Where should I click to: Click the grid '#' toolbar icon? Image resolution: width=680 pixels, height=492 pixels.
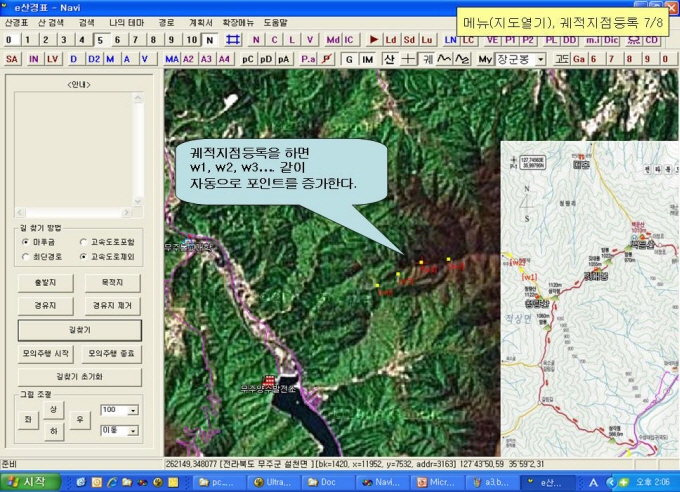233,40
